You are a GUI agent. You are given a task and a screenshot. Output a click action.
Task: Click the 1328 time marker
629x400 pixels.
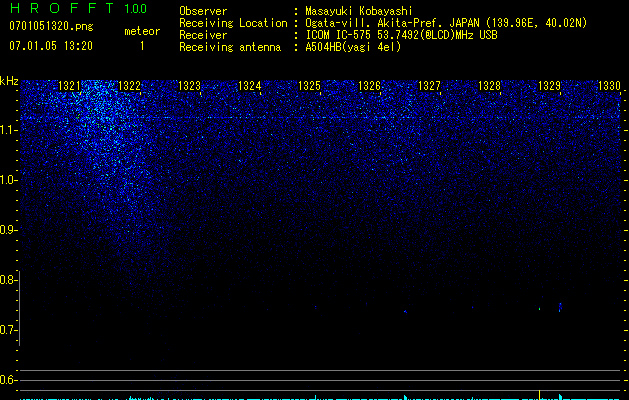click(x=489, y=86)
